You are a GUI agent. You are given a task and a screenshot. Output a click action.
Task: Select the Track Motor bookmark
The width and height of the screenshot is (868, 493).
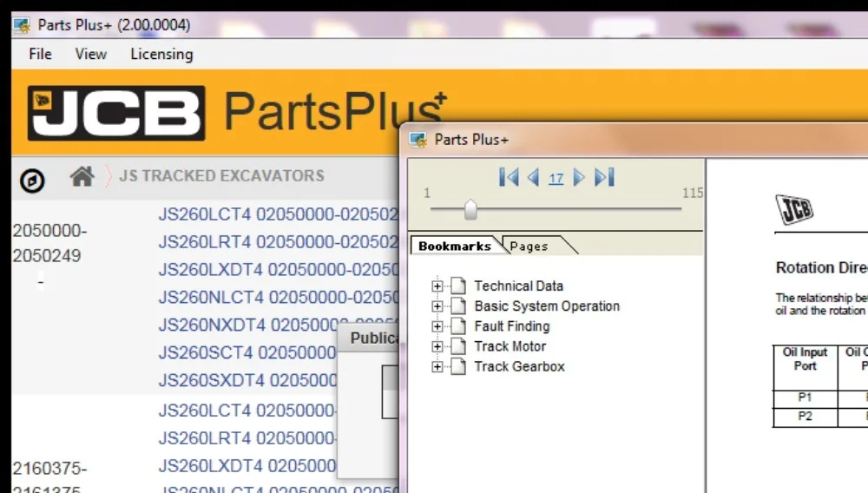510,347
